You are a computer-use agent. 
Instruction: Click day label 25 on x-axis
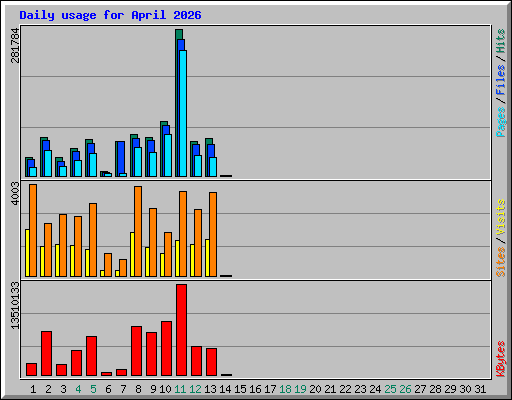[x=390, y=389]
